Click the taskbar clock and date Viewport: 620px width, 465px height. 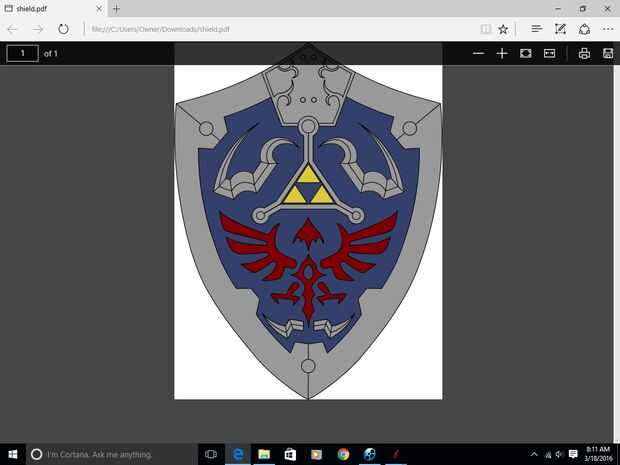pyautogui.click(x=597, y=454)
